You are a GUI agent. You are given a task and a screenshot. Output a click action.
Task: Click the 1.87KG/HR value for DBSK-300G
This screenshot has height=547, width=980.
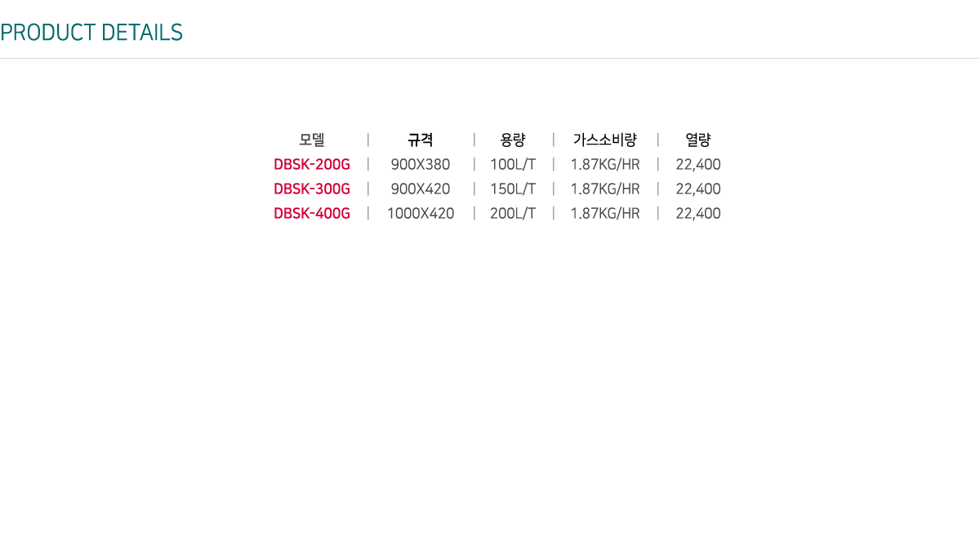605,189
